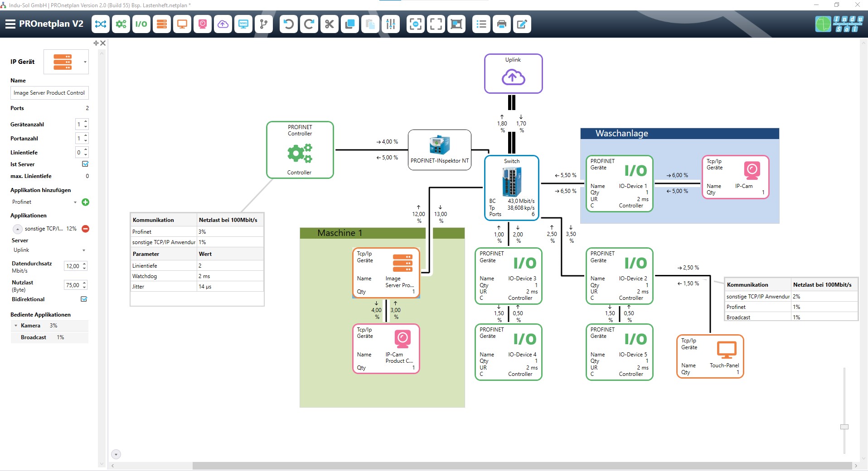The width and height of the screenshot is (868, 471).
Task: Open the PROnetplan hamburger menu
Action: click(x=10, y=24)
